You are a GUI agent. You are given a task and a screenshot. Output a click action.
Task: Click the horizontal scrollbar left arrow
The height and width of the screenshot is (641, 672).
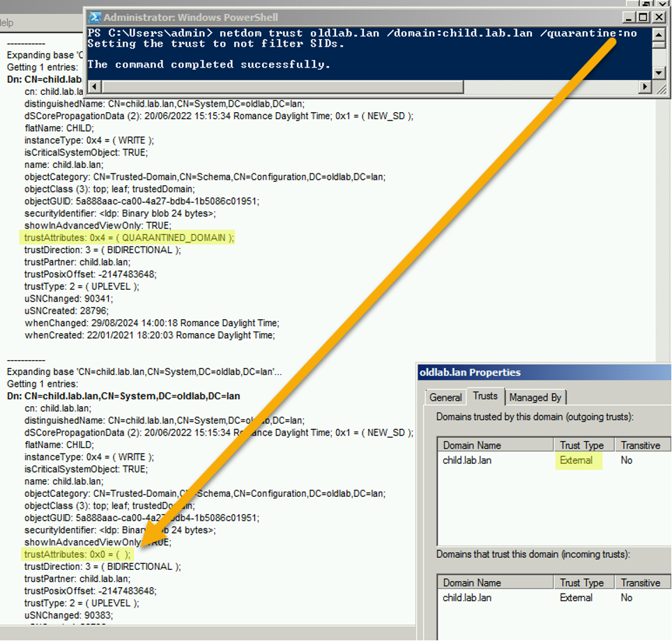click(93, 86)
